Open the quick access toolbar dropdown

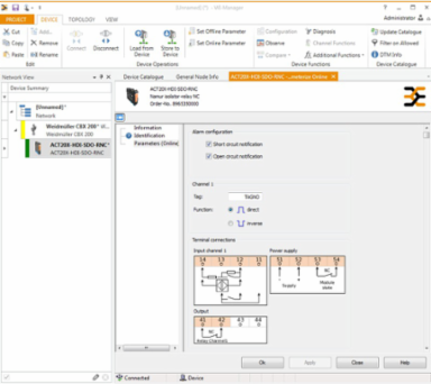[40, 7]
